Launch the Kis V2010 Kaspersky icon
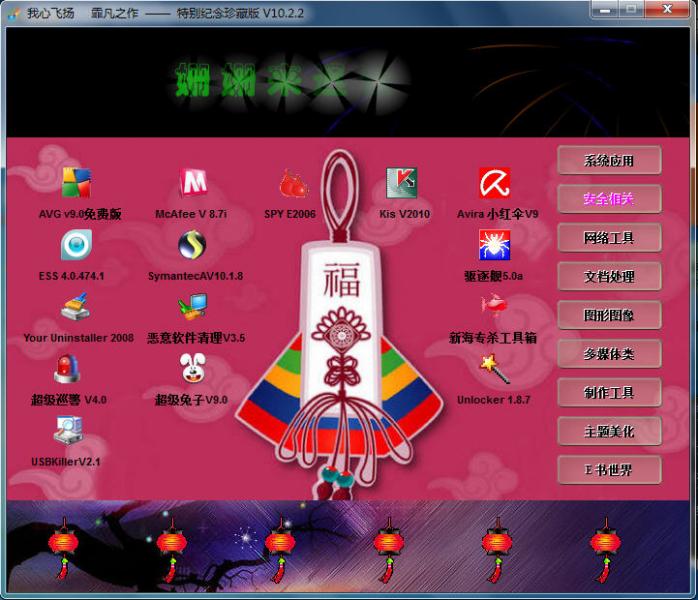This screenshot has height=600, width=698. [402, 182]
